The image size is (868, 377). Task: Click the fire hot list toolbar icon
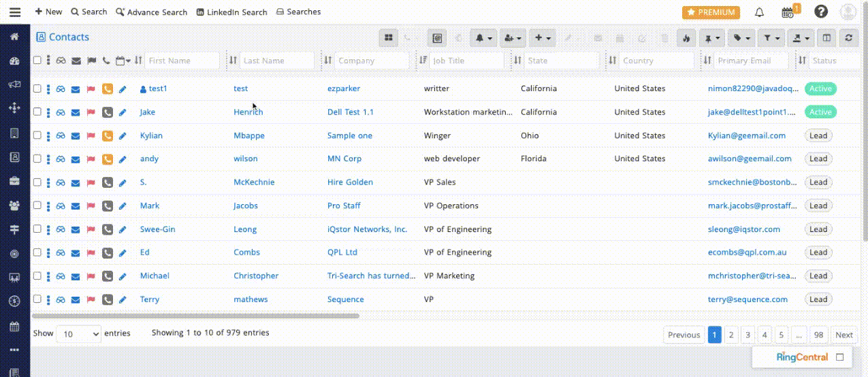686,38
